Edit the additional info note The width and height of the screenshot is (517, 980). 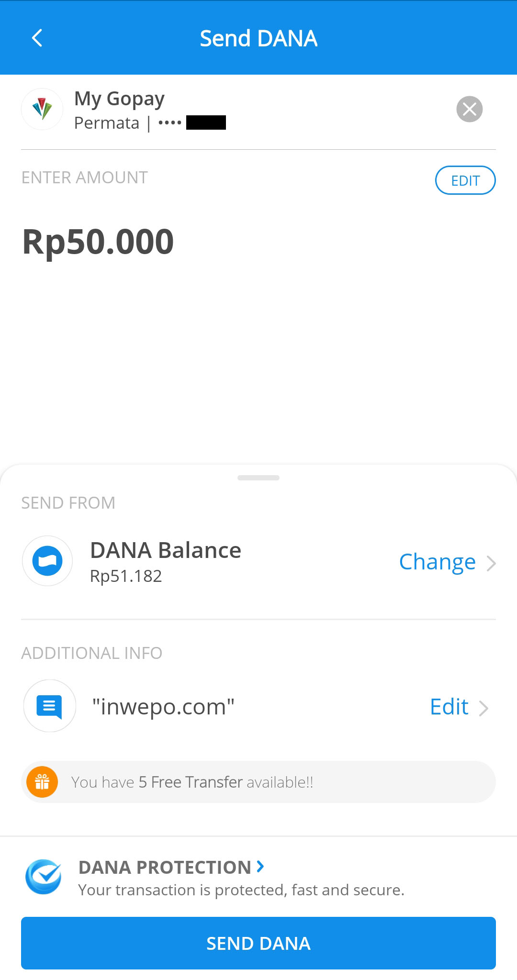point(449,707)
